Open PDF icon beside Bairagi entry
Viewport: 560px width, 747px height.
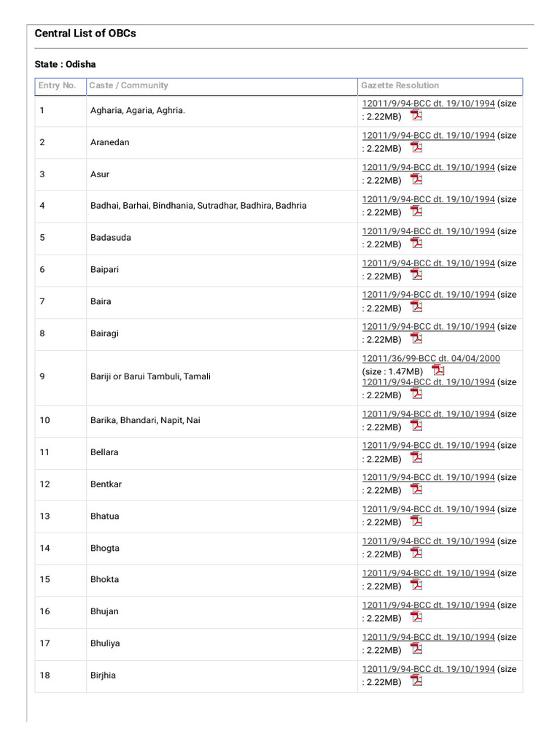(416, 338)
